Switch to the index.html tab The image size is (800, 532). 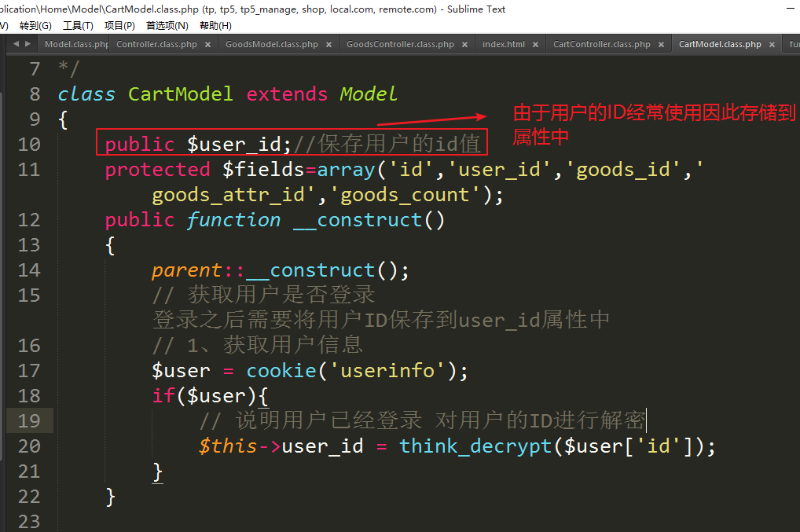(x=504, y=45)
